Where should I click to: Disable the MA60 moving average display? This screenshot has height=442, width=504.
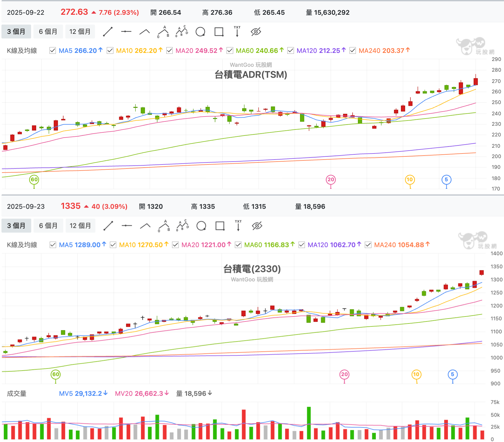click(x=230, y=51)
